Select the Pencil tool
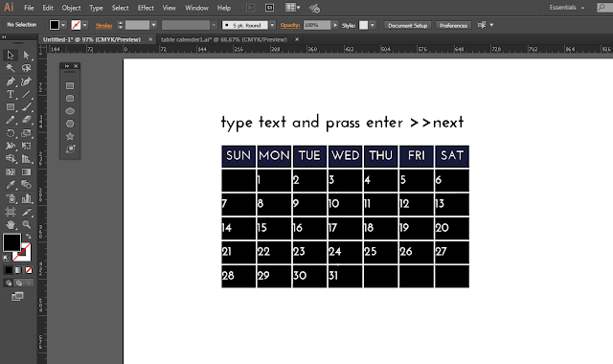This screenshot has height=364, width=613. click(11, 120)
